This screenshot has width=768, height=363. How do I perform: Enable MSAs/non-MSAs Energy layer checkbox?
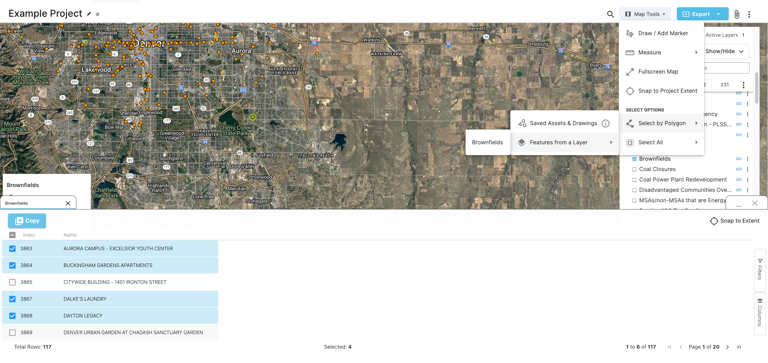(634, 200)
